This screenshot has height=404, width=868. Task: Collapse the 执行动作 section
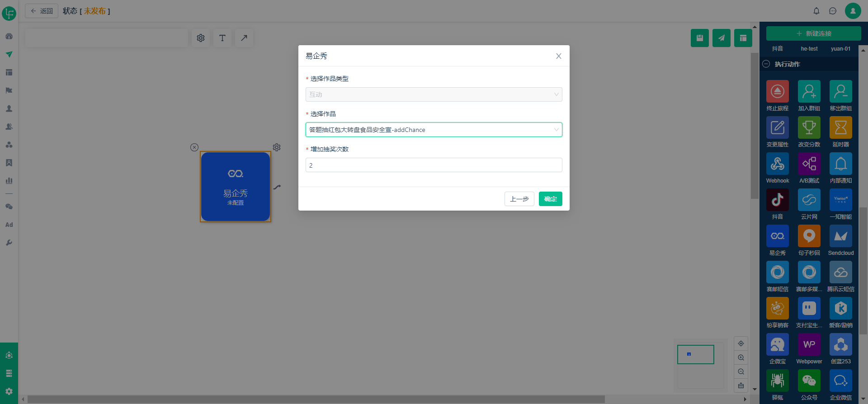tap(766, 64)
